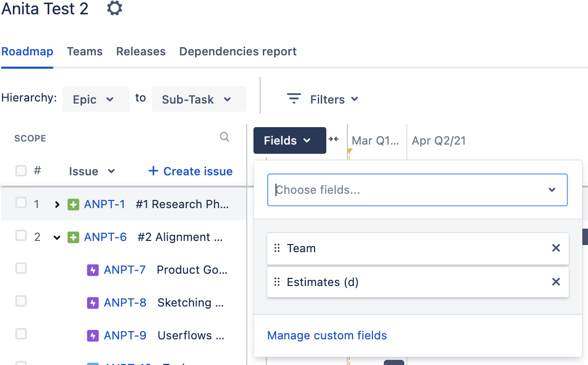The height and width of the screenshot is (365, 588).
Task: Click the story icon beside ANPT-7
Action: tap(93, 270)
